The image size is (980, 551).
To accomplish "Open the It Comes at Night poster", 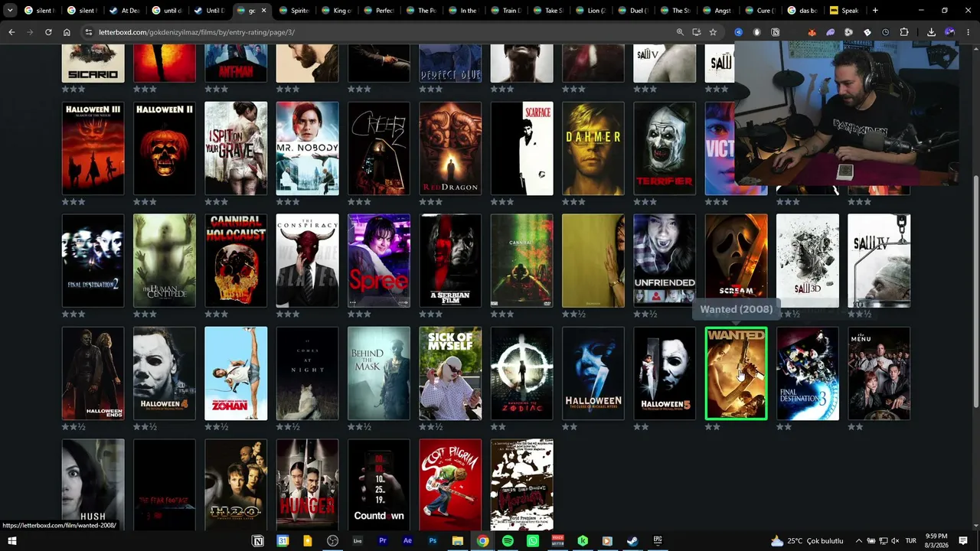I will click(307, 373).
